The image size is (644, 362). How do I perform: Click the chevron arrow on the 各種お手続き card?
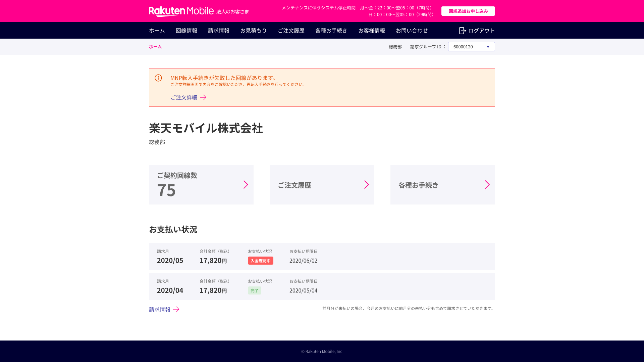487,184
